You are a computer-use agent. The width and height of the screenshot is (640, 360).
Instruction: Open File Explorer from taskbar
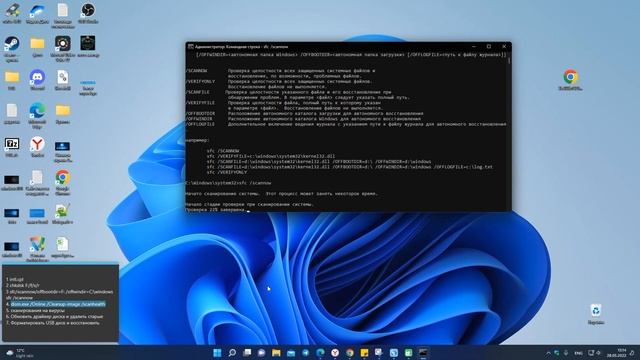click(276, 353)
